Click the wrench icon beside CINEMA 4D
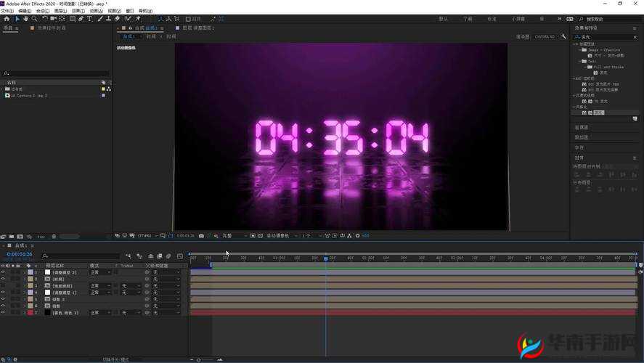 563,36
